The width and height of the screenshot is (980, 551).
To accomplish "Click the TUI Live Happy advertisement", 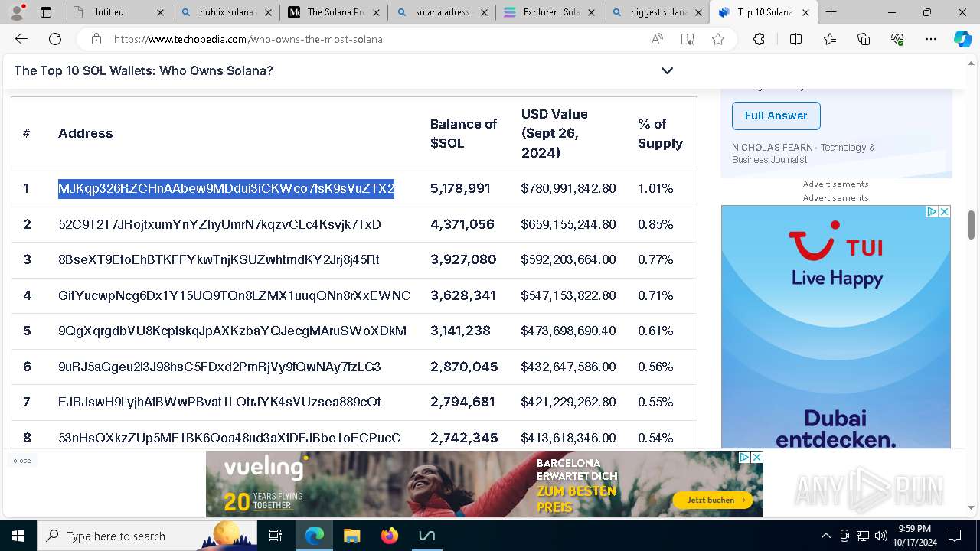I will pyautogui.click(x=836, y=326).
